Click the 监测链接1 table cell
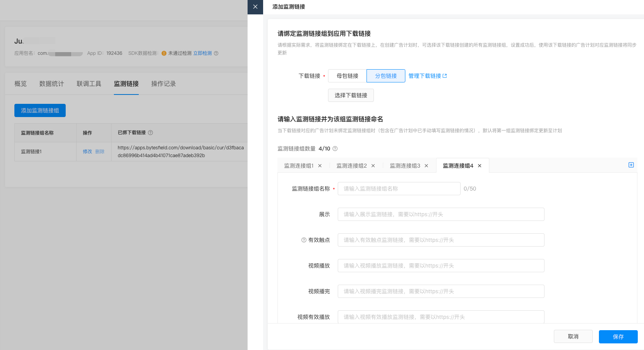 tap(45, 152)
